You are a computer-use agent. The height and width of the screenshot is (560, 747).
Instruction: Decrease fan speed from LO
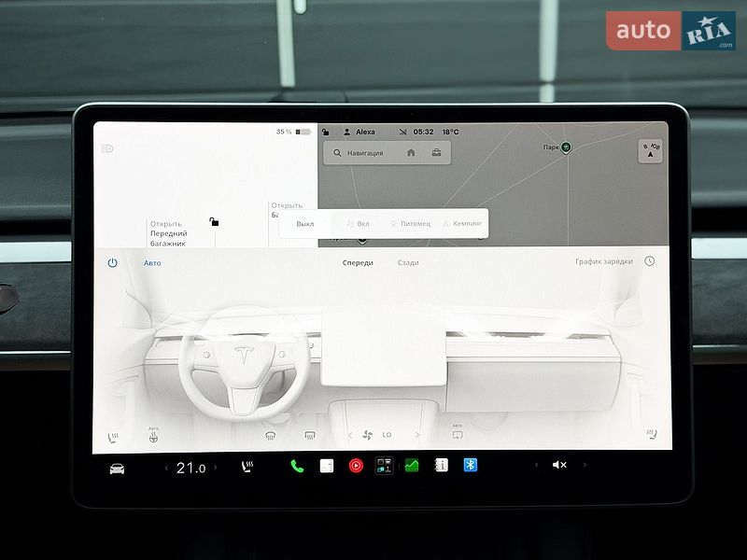pyautogui.click(x=351, y=435)
